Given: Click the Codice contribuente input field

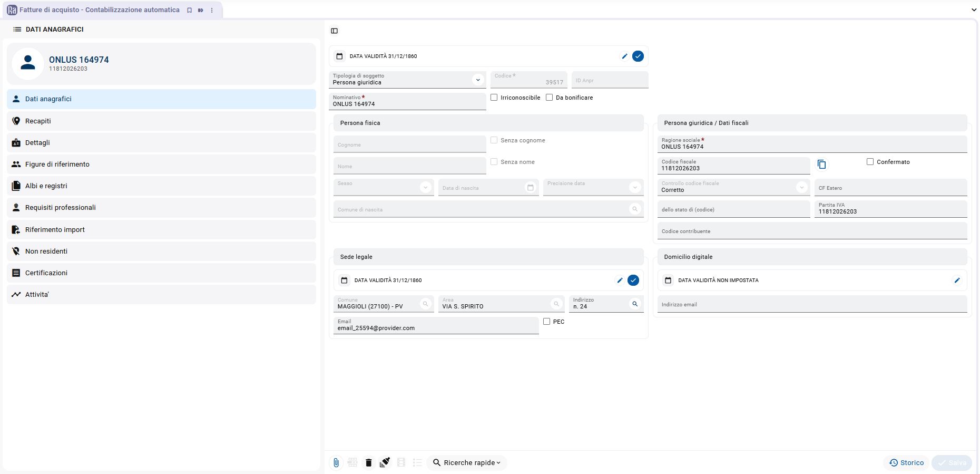Looking at the screenshot, I should [x=811, y=231].
